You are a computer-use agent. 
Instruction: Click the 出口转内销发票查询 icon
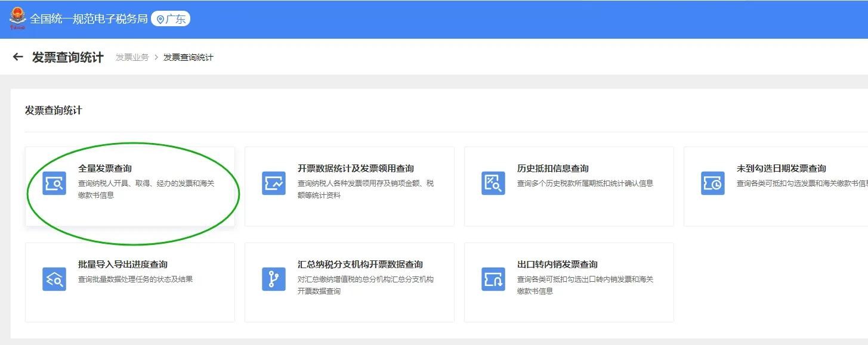click(493, 279)
